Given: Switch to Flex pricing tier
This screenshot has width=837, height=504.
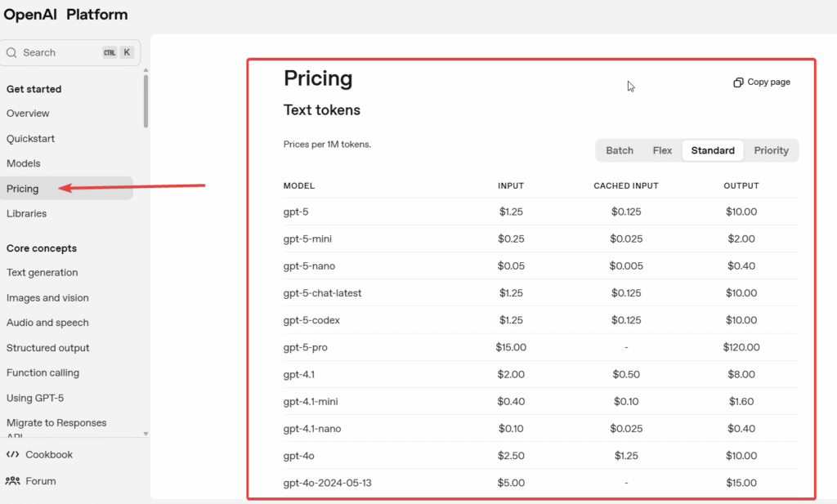Looking at the screenshot, I should pyautogui.click(x=662, y=150).
